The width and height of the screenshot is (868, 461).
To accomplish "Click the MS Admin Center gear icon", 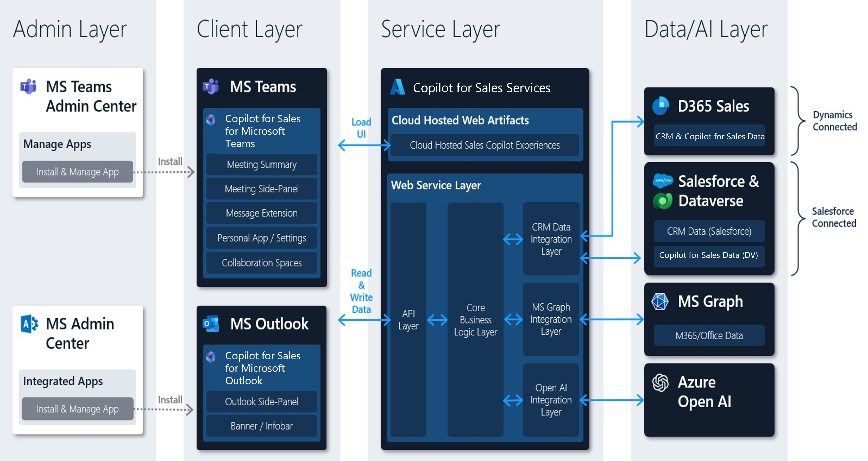I will (x=29, y=324).
